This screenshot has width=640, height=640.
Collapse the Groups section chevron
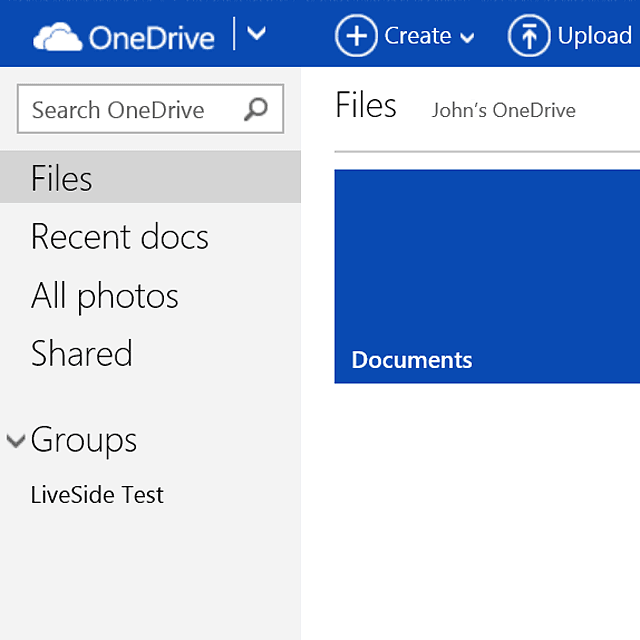16,441
